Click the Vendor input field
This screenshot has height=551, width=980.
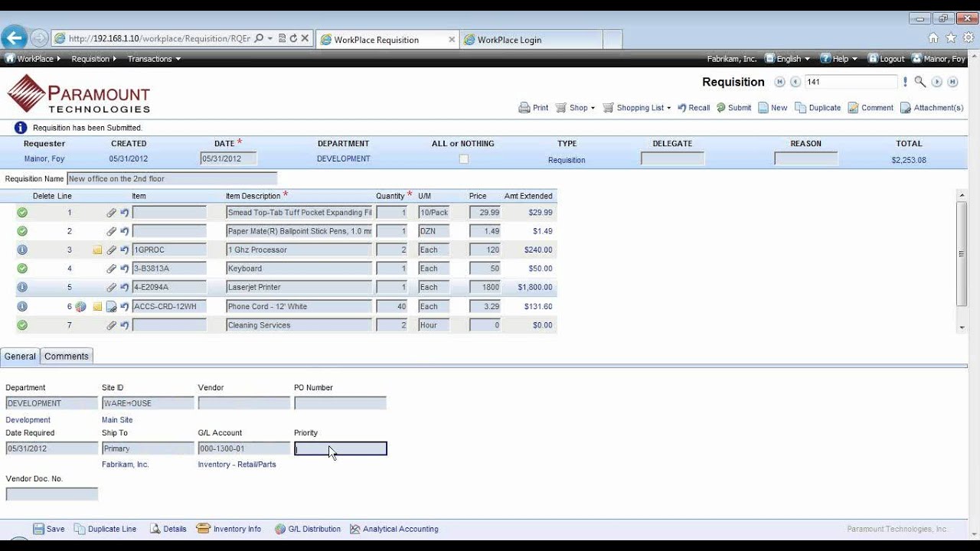tap(244, 403)
